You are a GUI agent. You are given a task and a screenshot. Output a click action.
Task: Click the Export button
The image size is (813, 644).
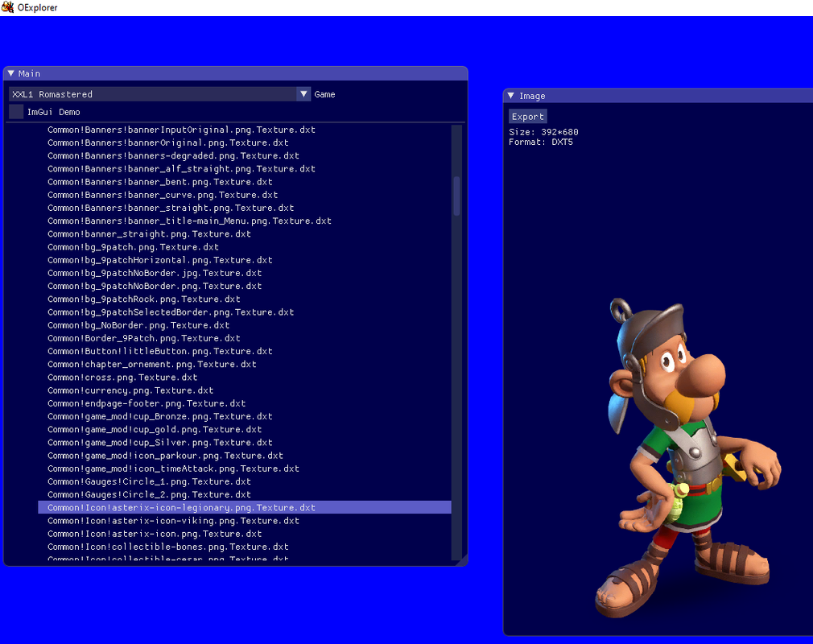(528, 117)
